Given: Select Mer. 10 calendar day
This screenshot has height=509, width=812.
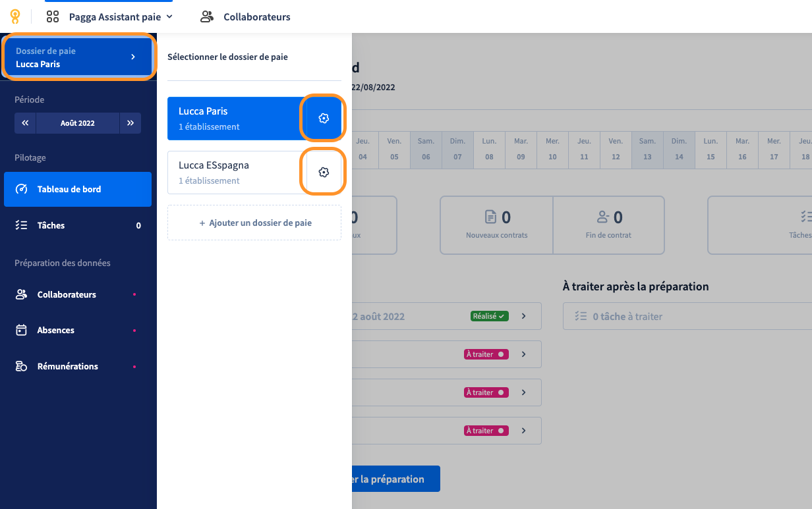Looking at the screenshot, I should (x=552, y=149).
